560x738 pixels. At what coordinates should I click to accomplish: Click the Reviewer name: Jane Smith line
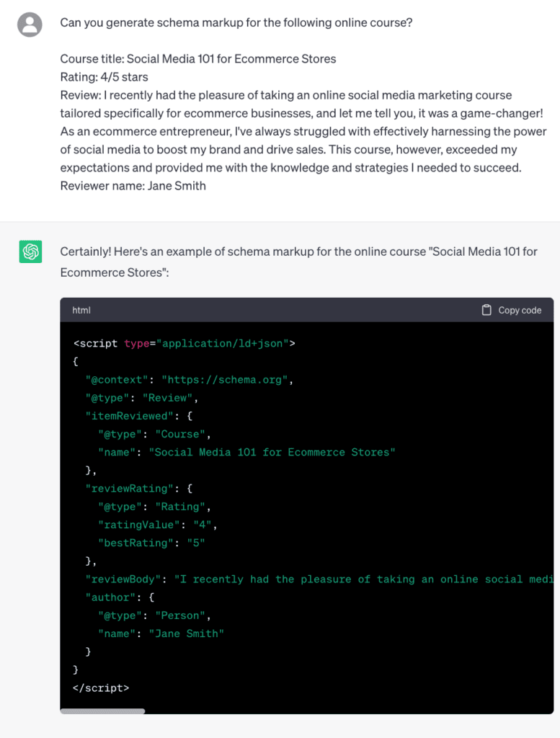tap(133, 186)
